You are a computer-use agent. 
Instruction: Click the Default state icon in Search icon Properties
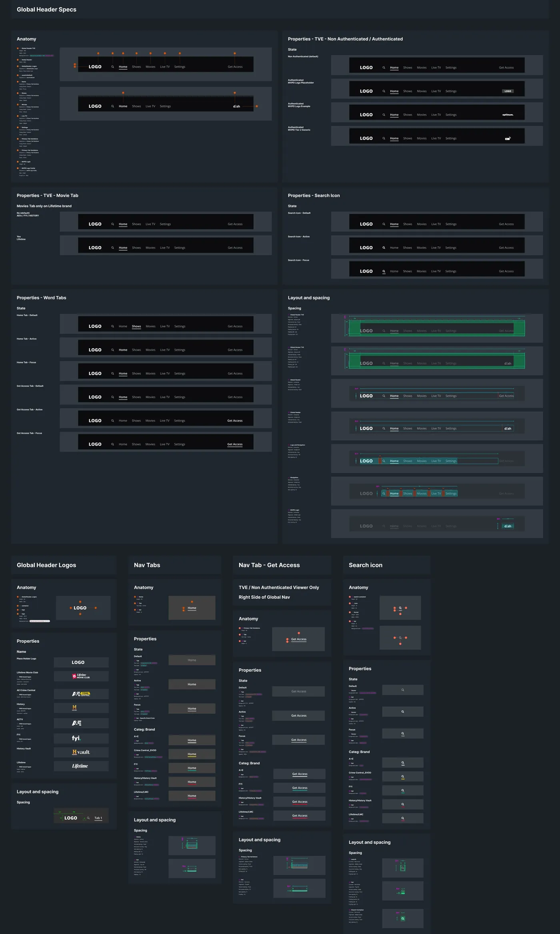click(x=403, y=690)
